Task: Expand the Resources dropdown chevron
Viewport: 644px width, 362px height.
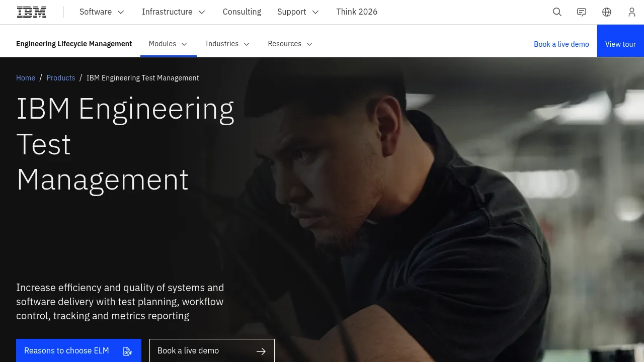Action: click(x=309, y=44)
